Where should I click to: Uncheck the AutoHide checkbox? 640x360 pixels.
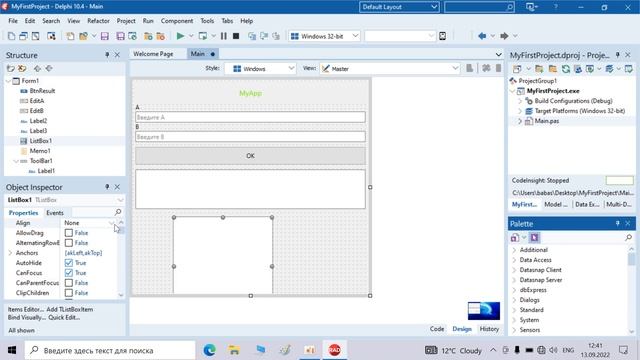pyautogui.click(x=69, y=263)
